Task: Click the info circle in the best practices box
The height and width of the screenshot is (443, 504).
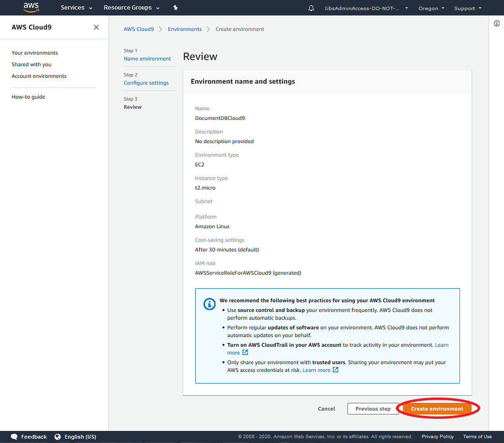Action: tap(209, 304)
